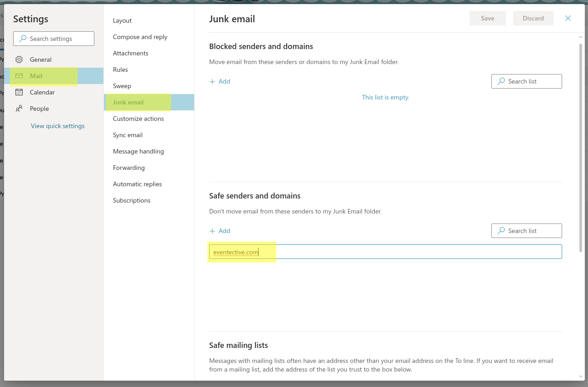
Task: Click the General gear icon
Action: [19, 60]
